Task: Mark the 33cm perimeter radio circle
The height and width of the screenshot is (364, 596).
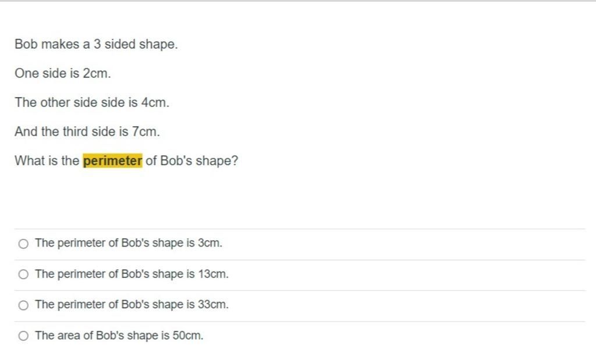Action: click(x=23, y=305)
